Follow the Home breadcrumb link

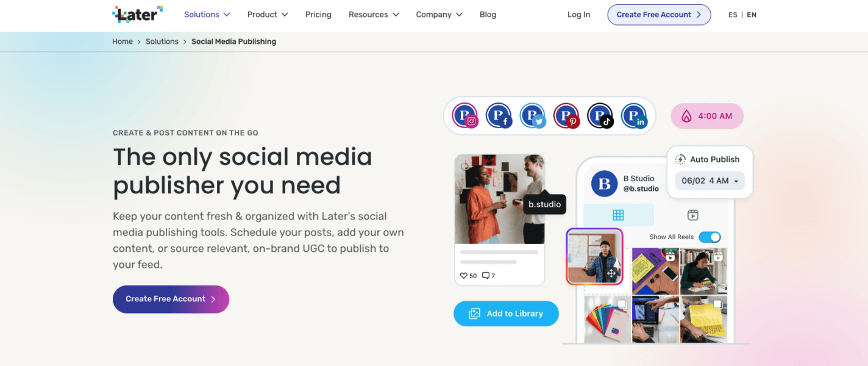tap(122, 41)
